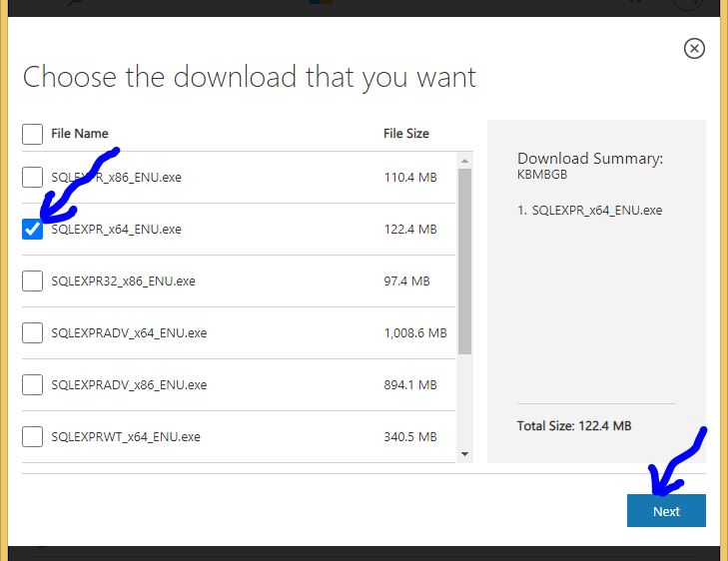Click the SQLEXPR_x64_ENU.exe file name label
This screenshot has width=728, height=561.
[116, 230]
